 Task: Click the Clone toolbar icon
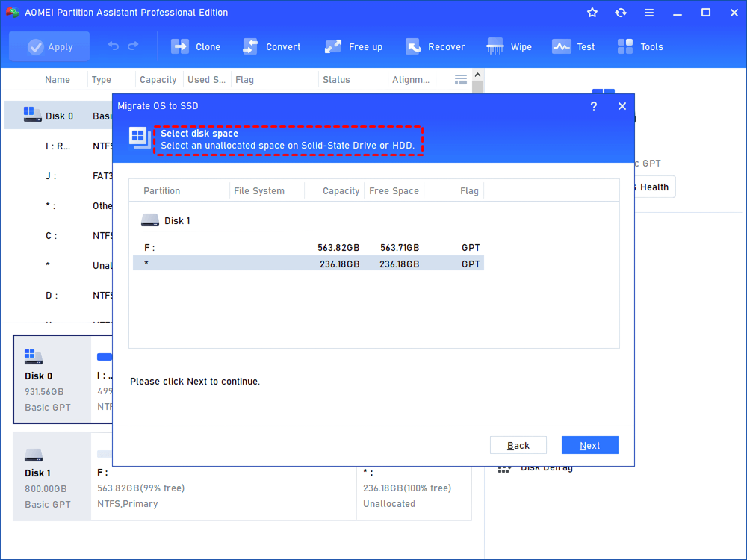[x=181, y=46]
